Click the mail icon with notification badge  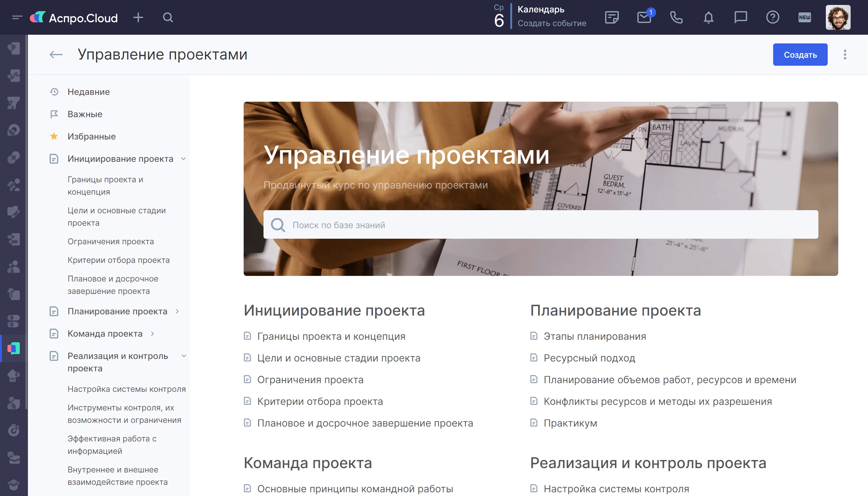[644, 17]
